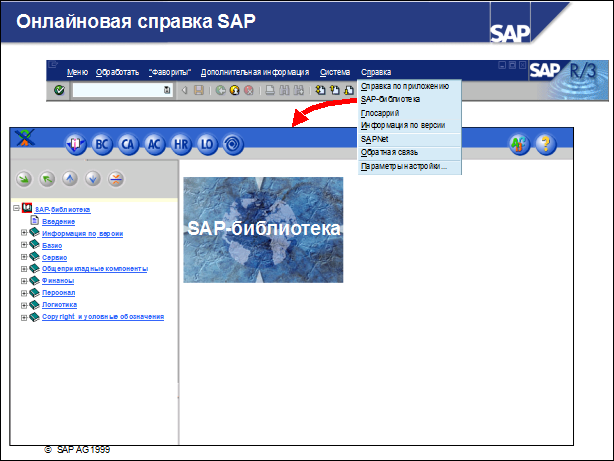Expand the Базис tree node
Viewport: 614px width, 461px height.
(24, 244)
